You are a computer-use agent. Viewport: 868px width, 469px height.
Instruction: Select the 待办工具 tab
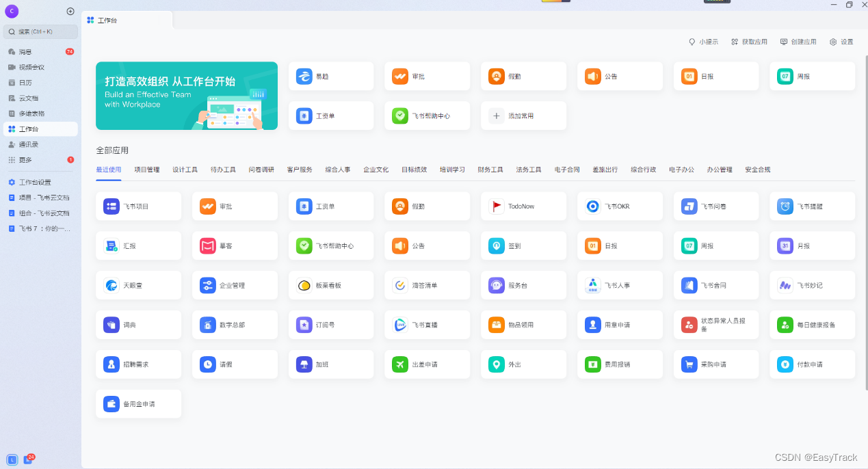tap(223, 170)
